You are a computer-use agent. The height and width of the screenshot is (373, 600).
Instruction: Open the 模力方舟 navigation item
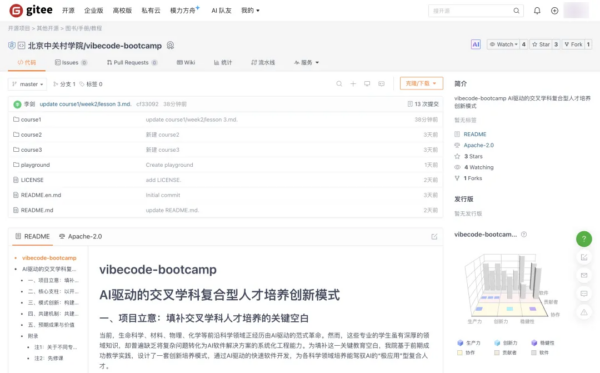(184, 10)
